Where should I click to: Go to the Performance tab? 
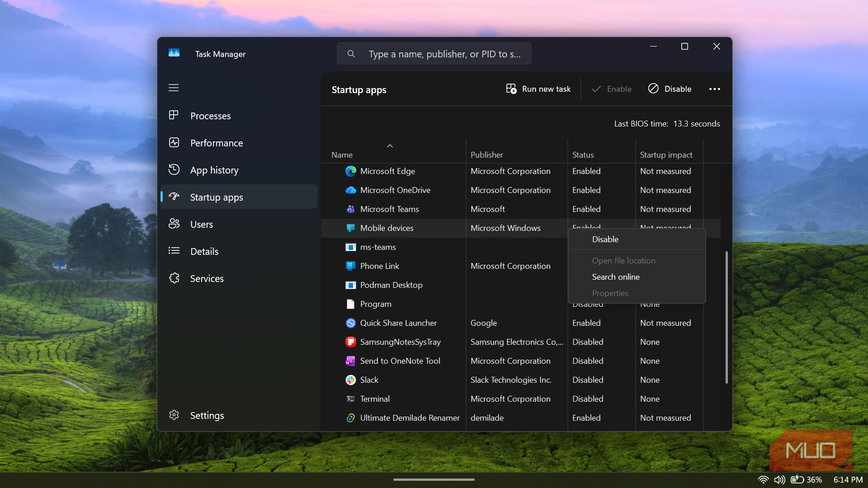coord(239,143)
